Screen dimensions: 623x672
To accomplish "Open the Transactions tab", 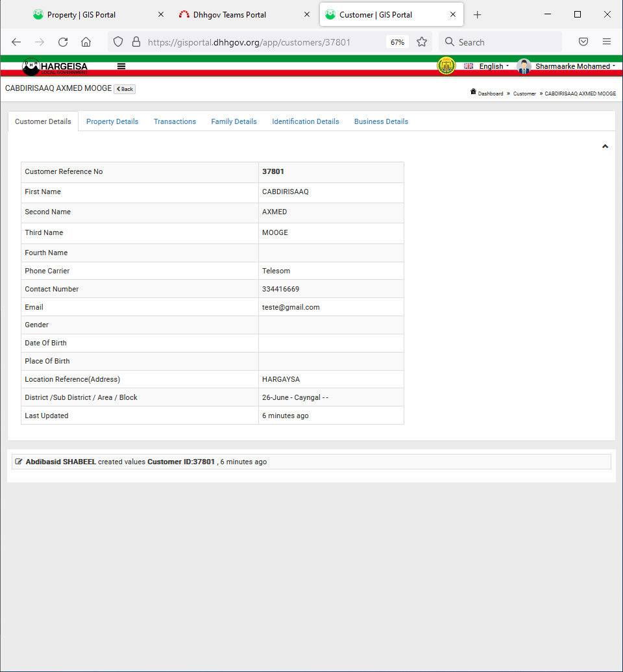I will click(x=175, y=121).
